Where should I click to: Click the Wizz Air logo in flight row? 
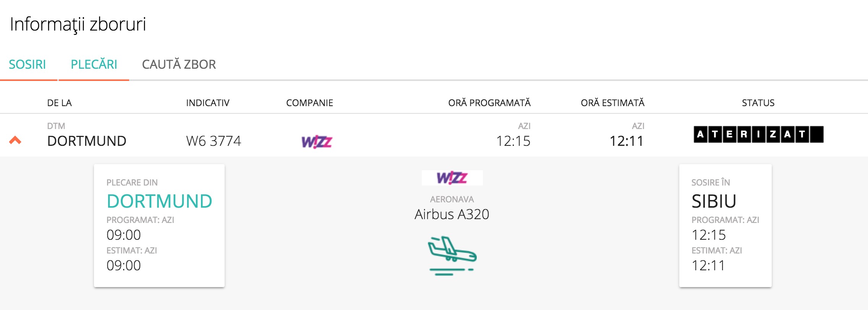pyautogui.click(x=317, y=142)
